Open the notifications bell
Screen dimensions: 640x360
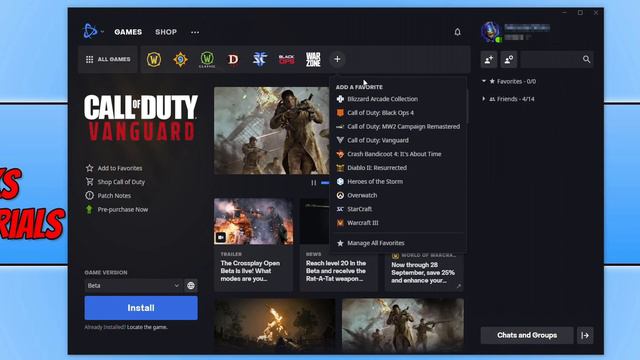point(458,32)
